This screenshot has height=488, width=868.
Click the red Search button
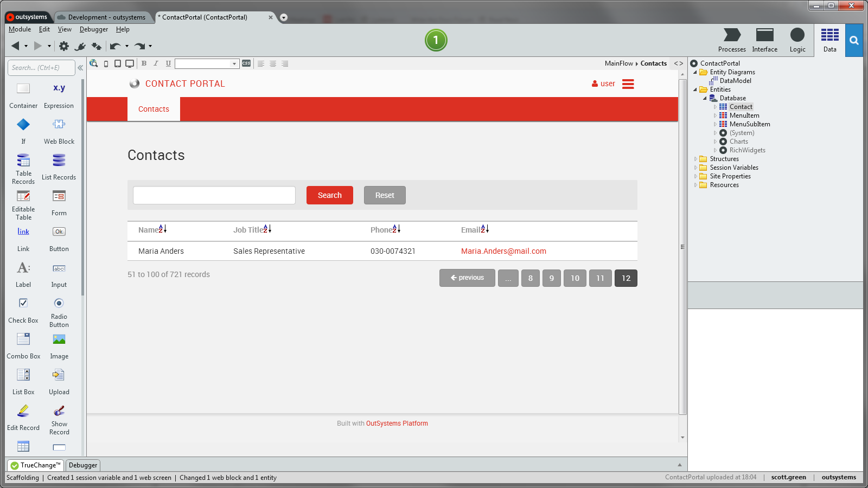click(330, 195)
